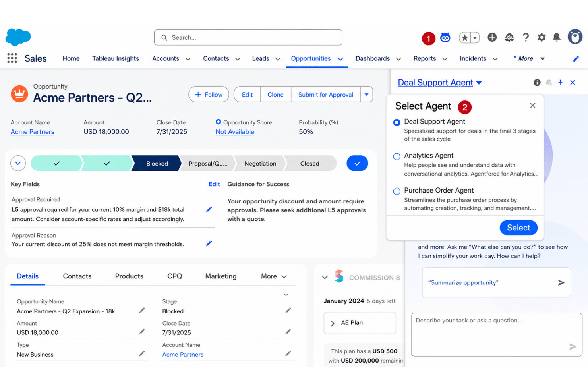Click the Follow button
Viewport: 588px width, 392px height.
[209, 95]
